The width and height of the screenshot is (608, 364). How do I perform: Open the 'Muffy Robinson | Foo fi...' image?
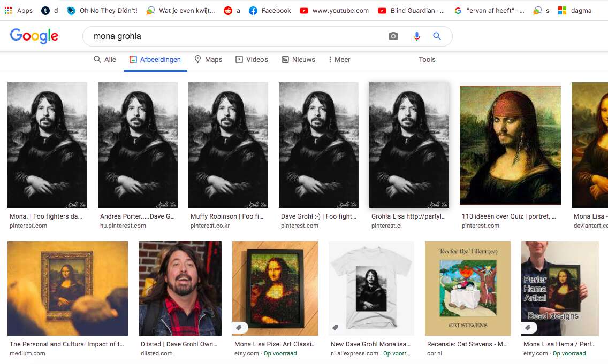[x=228, y=145]
